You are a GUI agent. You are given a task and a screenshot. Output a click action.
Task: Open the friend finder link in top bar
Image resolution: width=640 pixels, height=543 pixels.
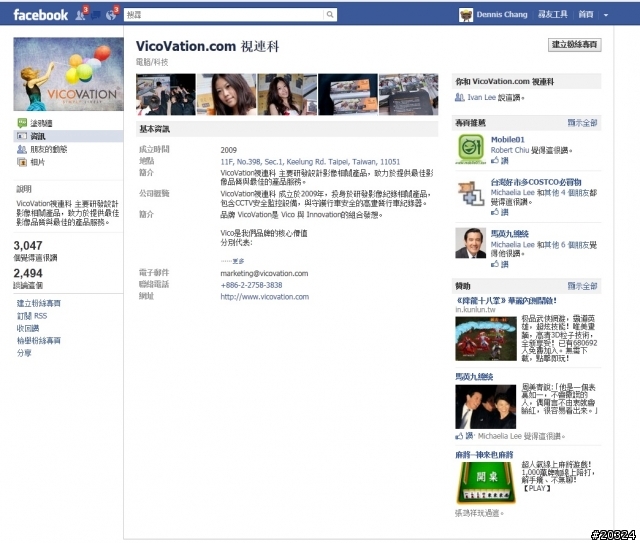click(x=552, y=15)
